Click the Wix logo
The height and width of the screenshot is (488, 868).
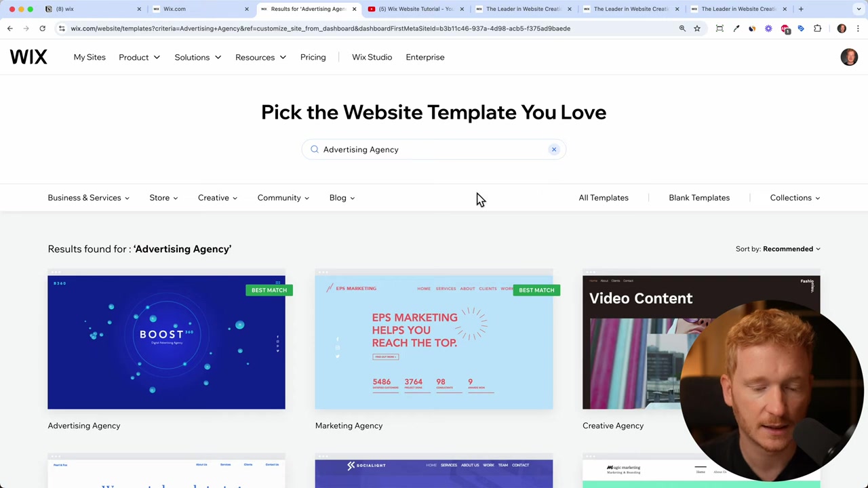(28, 57)
